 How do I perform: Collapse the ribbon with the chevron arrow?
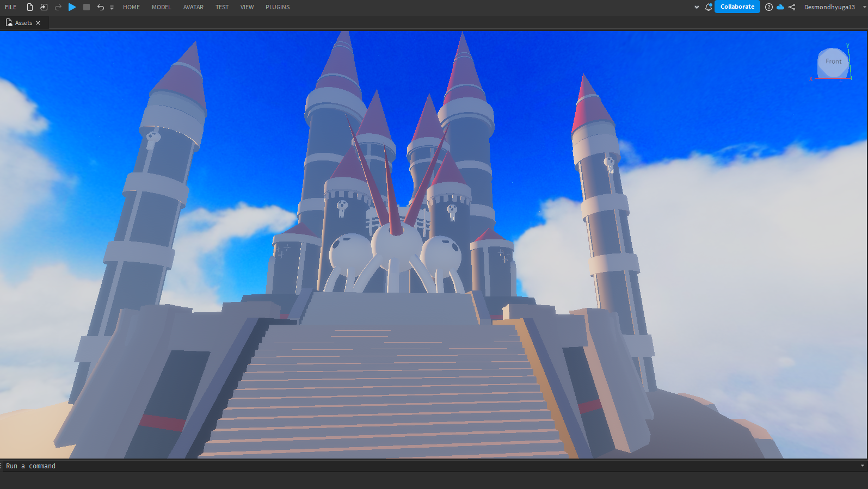tap(697, 7)
